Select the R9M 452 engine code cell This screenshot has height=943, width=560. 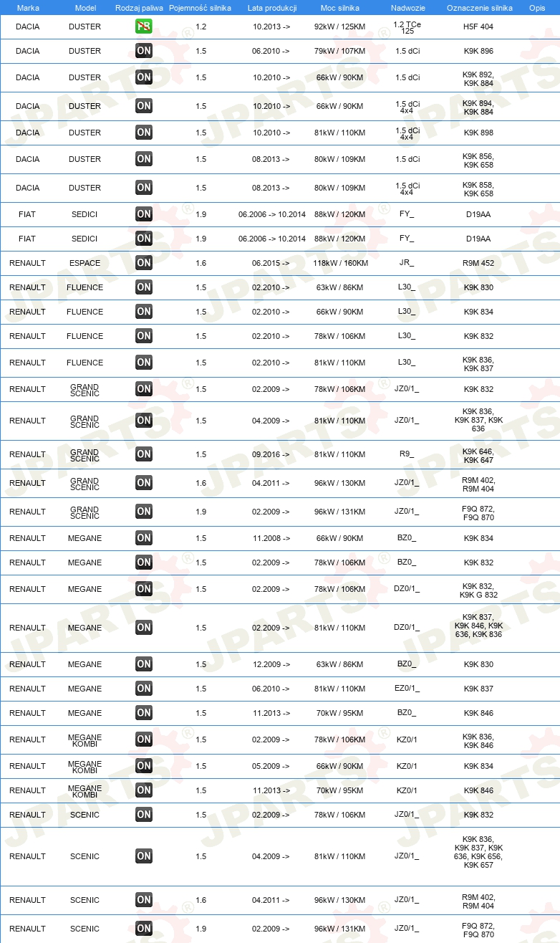(x=478, y=263)
